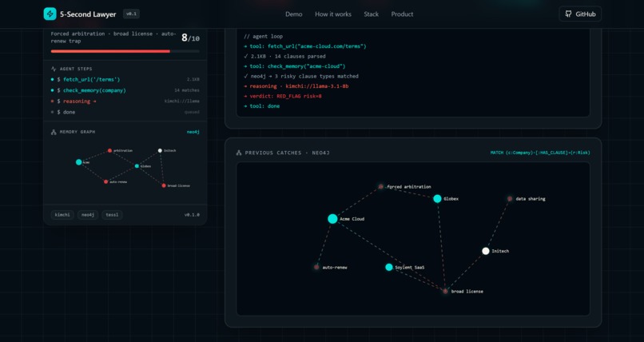Click the neo4j label beside Memory Graph
Screen dimensions: 644x342
coord(193,132)
